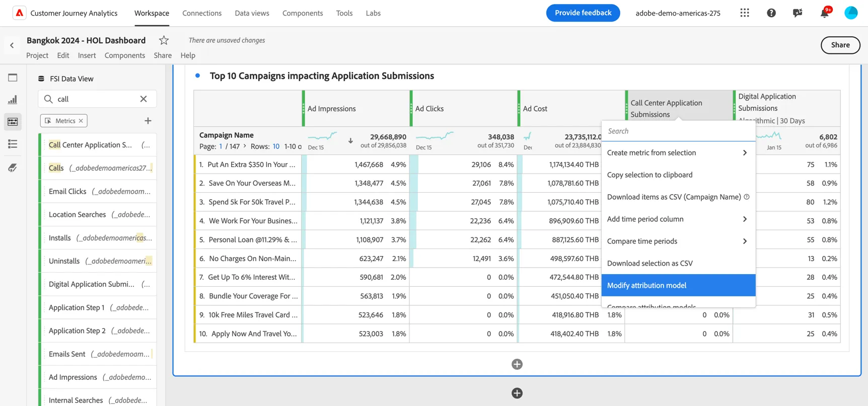The height and width of the screenshot is (406, 868).
Task: Remove the Metrics filter chip
Action: coord(81,121)
